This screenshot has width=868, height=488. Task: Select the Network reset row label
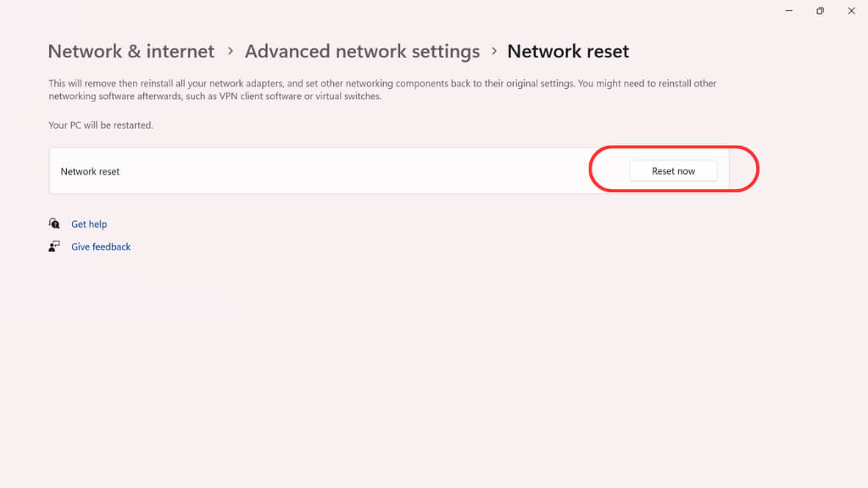(x=90, y=171)
